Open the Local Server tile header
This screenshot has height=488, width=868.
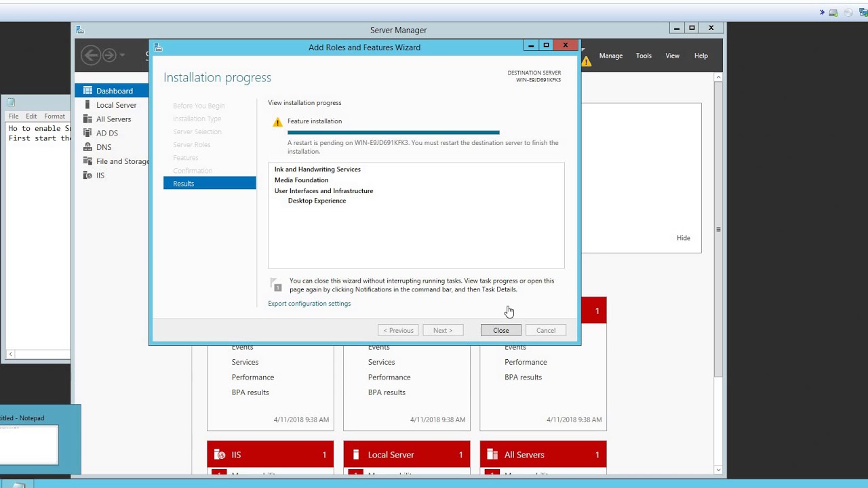(x=406, y=454)
